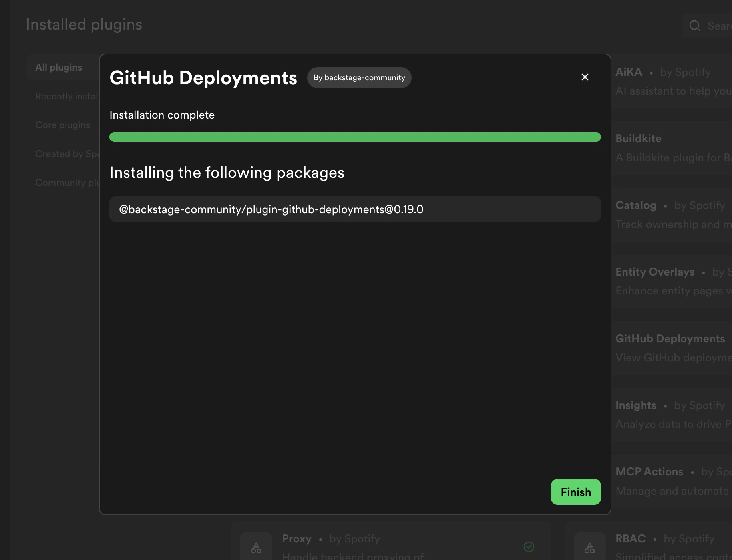The width and height of the screenshot is (732, 560).
Task: Open the Created by Spotify sidebar filter
Action: coord(67,154)
